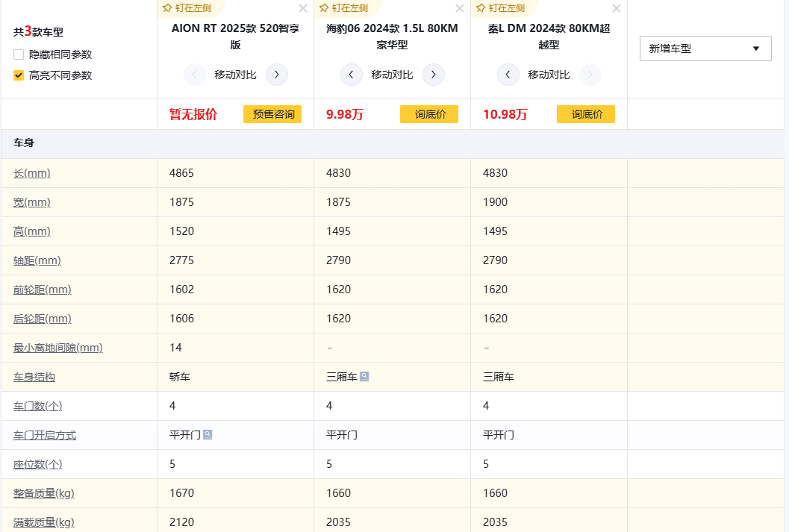Pin 秦L DM column to left

[501, 7]
